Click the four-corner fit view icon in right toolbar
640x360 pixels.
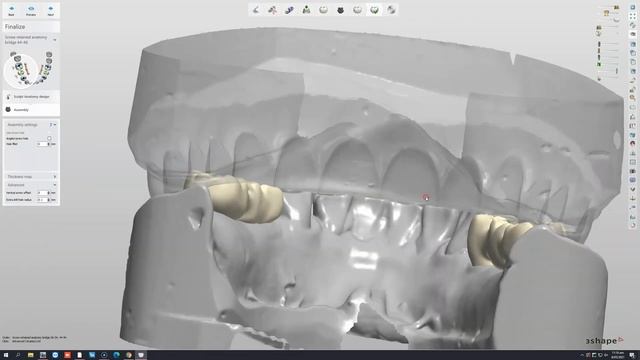pyautogui.click(x=633, y=16)
